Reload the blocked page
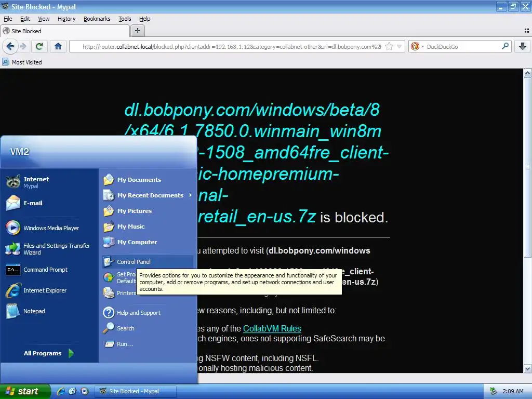This screenshot has width=532, height=399. (39, 46)
